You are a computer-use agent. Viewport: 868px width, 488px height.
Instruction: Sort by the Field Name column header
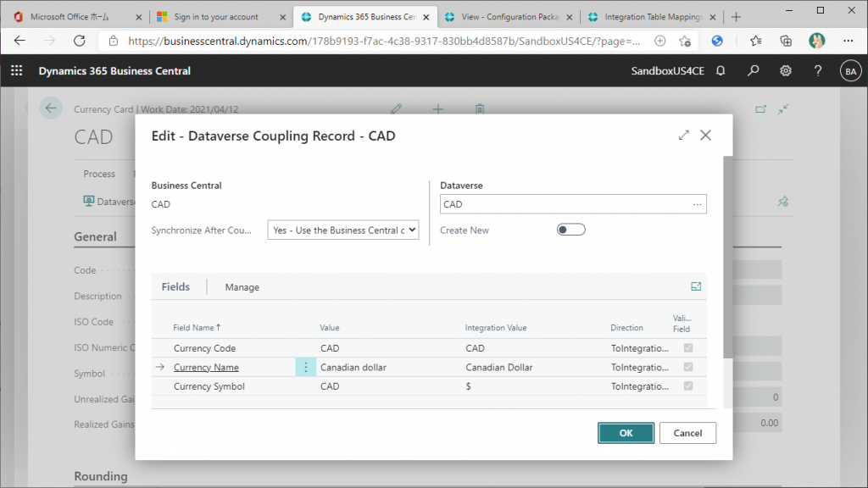tap(197, 328)
